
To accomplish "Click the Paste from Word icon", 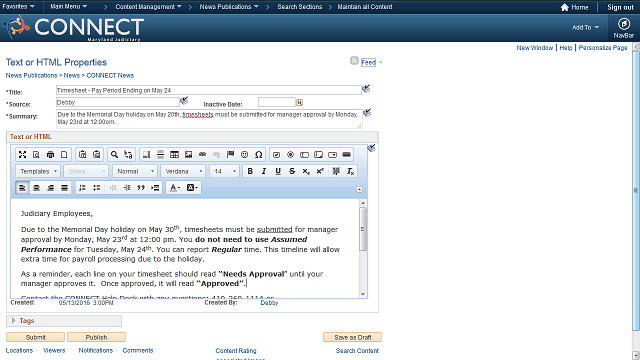I will 96,155.
